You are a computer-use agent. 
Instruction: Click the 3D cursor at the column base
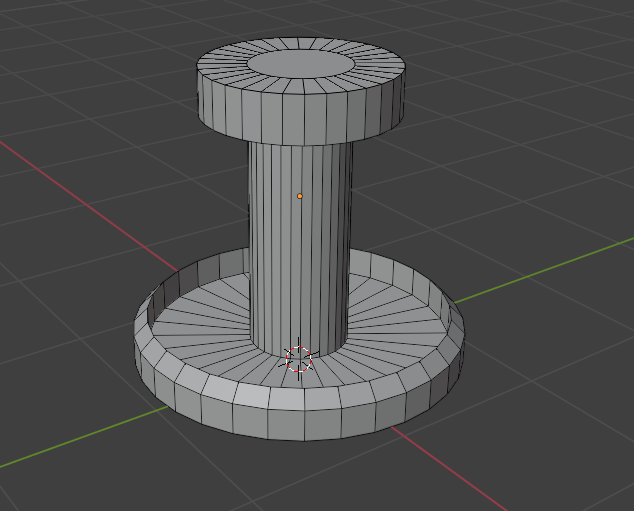299,359
